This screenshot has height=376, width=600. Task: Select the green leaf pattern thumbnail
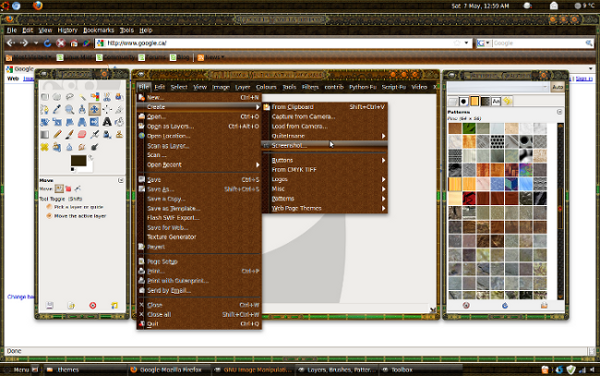point(469,128)
